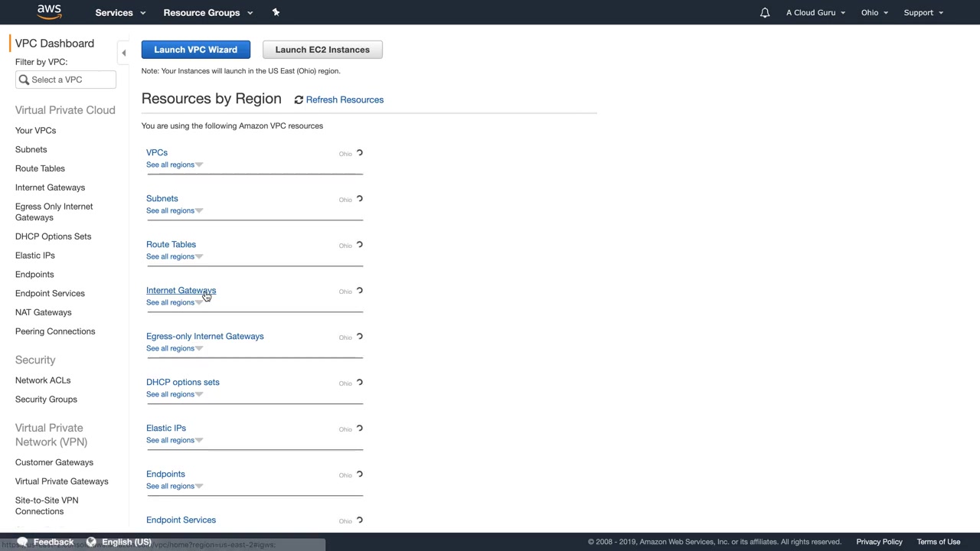
Task: Open the notifications bell
Action: coord(764,12)
